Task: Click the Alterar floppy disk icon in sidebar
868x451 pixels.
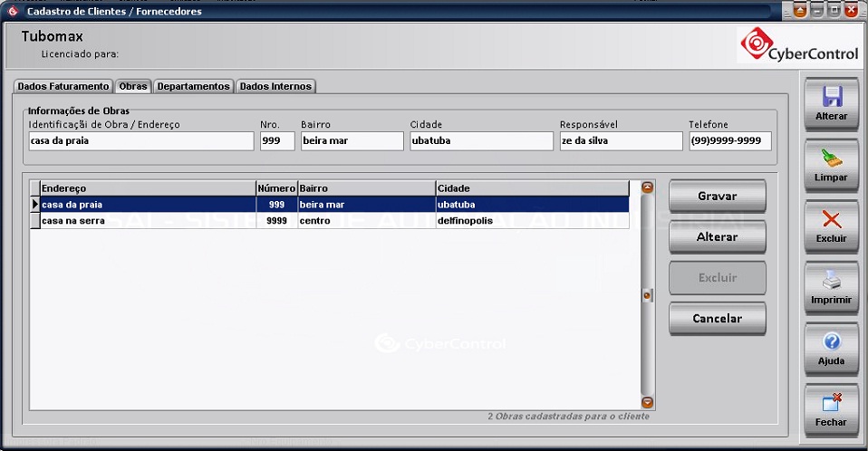Action: [x=831, y=97]
